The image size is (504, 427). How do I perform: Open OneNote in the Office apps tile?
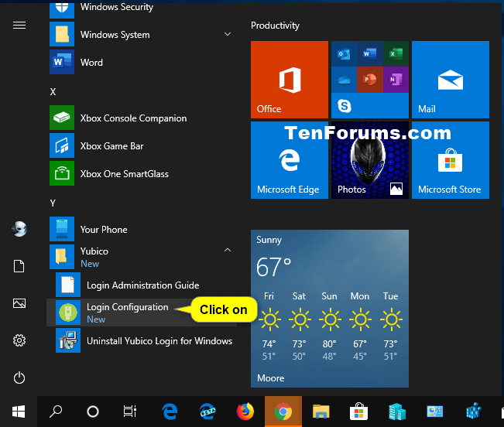(x=396, y=80)
